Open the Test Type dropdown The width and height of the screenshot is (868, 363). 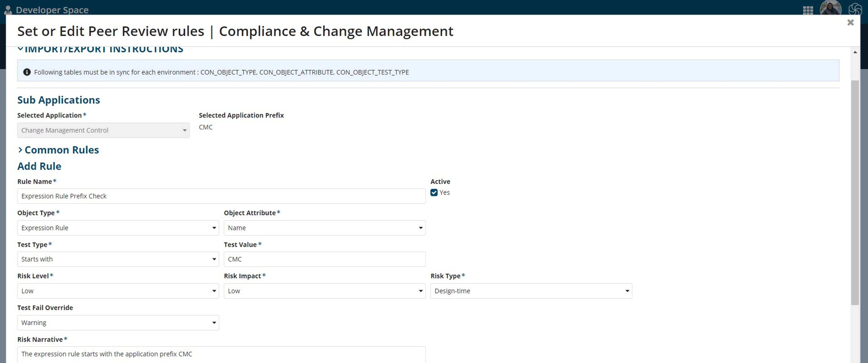(x=118, y=259)
